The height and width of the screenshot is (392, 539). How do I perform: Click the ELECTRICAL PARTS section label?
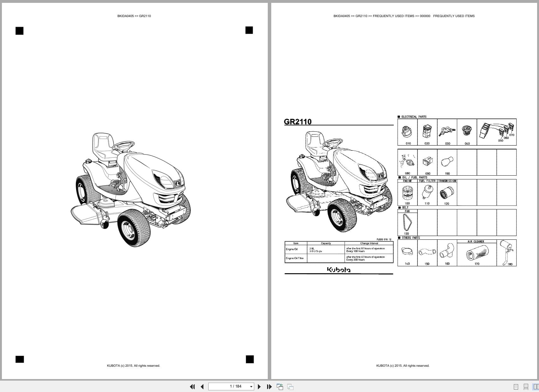(x=414, y=117)
